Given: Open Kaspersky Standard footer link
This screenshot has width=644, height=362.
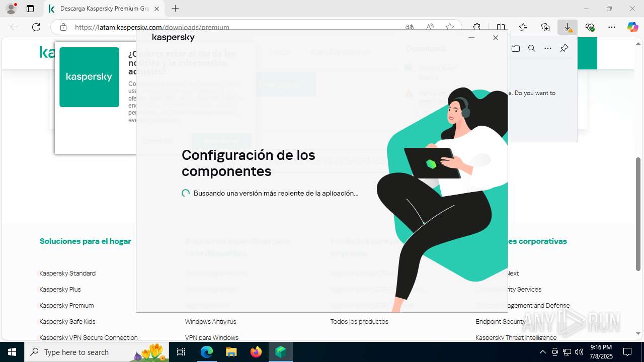Looking at the screenshot, I should (x=67, y=273).
